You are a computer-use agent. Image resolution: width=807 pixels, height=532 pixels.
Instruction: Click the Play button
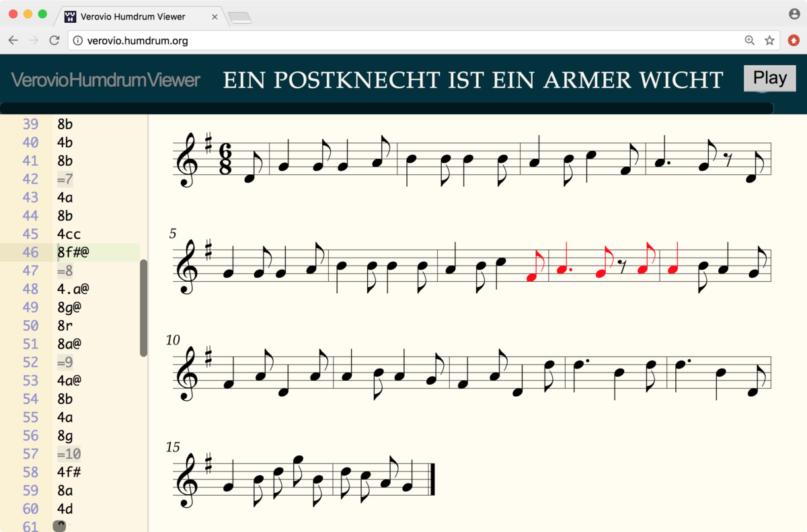(769, 78)
